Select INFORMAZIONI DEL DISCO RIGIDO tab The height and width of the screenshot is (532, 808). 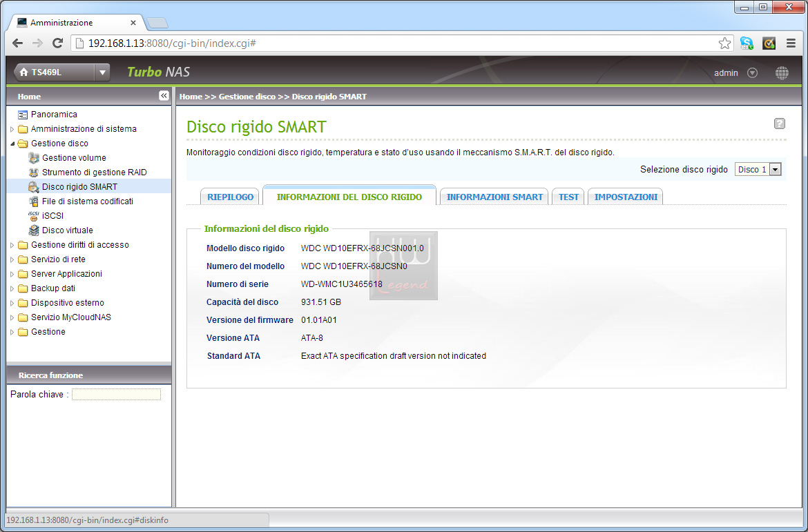point(349,196)
